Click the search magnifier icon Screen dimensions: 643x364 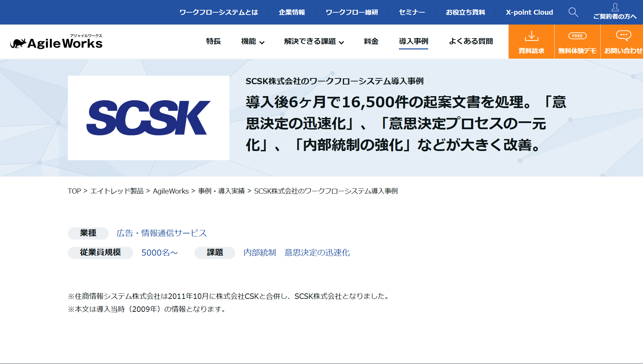(x=573, y=12)
